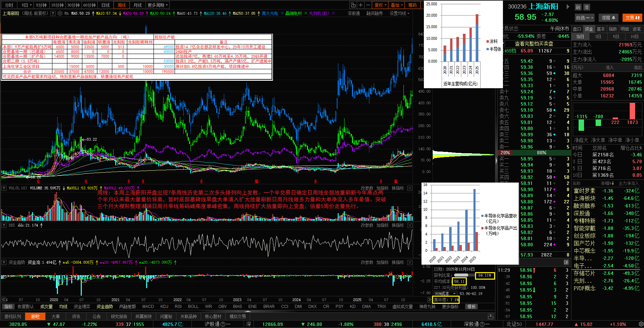This screenshot has width=644, height=328.
Task: Click 提醒 alert button
Action: [609, 18]
